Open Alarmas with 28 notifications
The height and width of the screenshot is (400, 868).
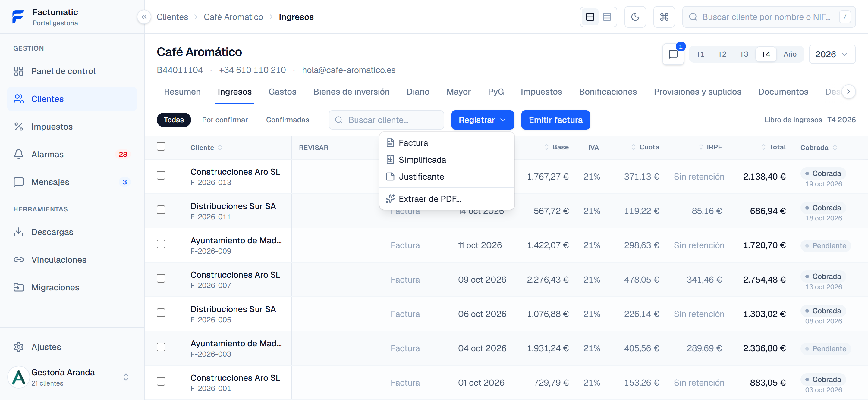(x=72, y=154)
